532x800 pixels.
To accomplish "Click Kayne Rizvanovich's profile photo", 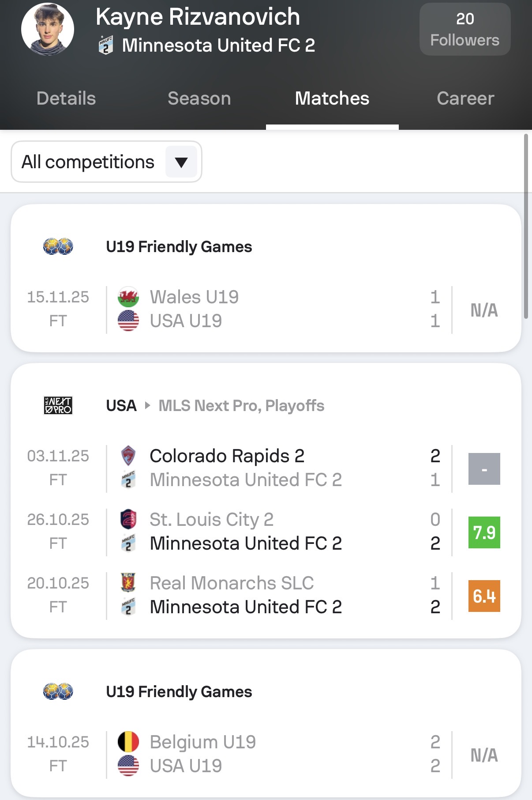I will (x=48, y=29).
